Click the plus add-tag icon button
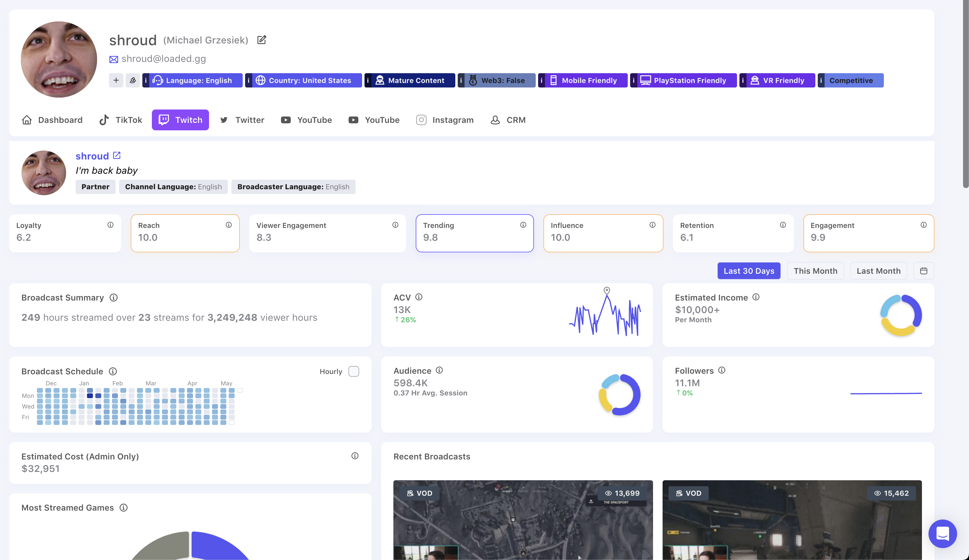Screen dimensions: 969x560 pyautogui.click(x=116, y=80)
